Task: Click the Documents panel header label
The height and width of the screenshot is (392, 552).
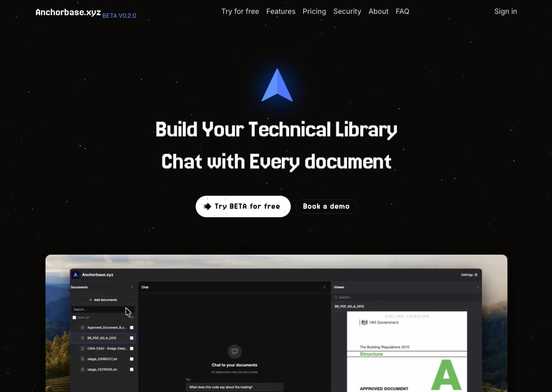Action: [79, 287]
